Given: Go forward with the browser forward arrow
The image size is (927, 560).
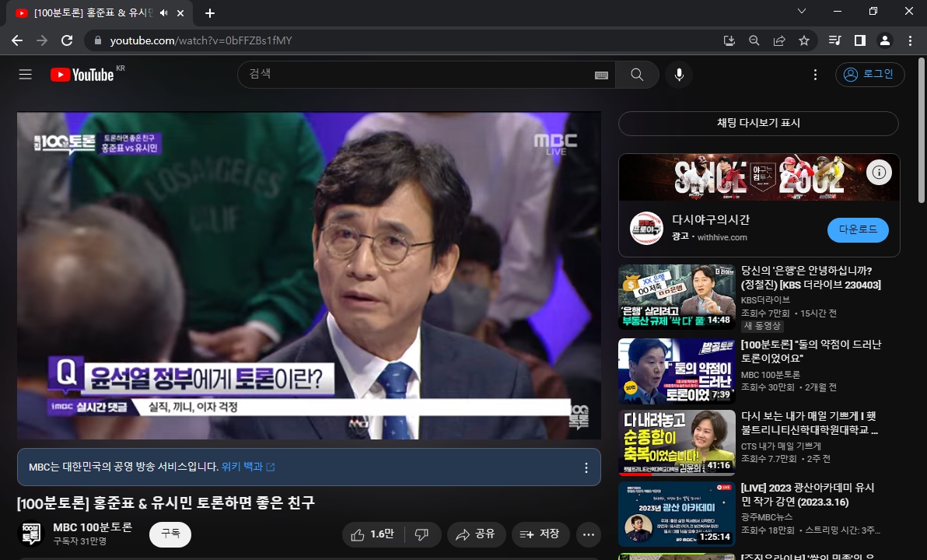Looking at the screenshot, I should point(42,40).
